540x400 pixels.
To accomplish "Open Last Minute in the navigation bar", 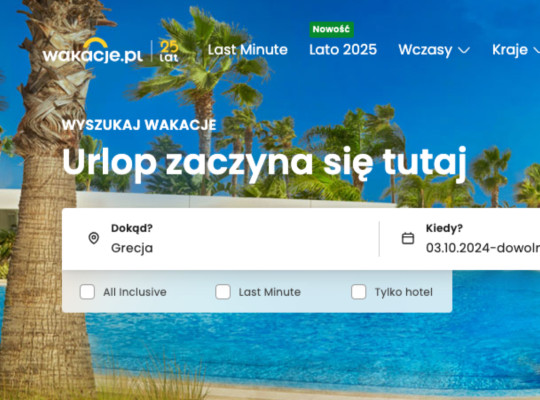I will [248, 50].
